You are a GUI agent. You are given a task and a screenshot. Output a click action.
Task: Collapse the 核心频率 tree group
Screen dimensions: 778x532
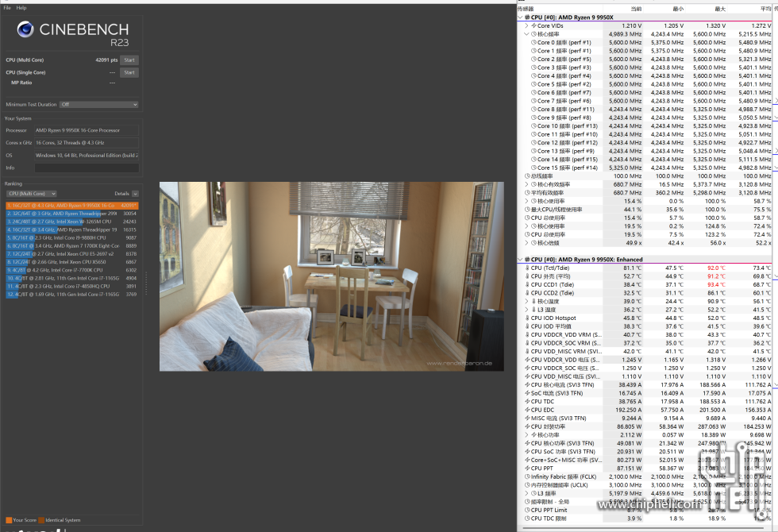click(x=526, y=34)
